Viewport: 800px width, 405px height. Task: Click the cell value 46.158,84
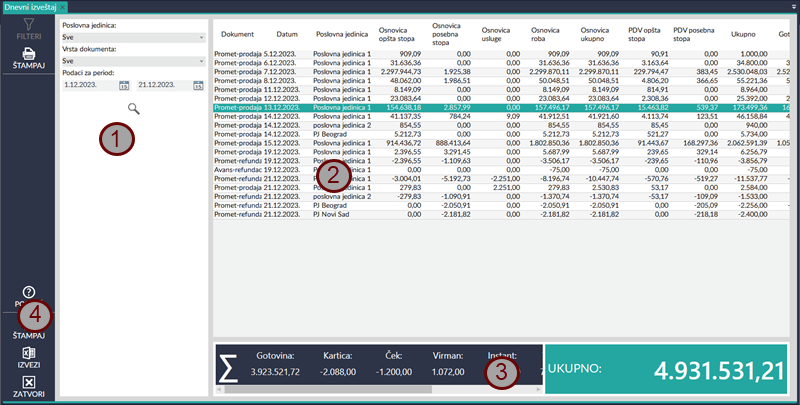coord(752,116)
